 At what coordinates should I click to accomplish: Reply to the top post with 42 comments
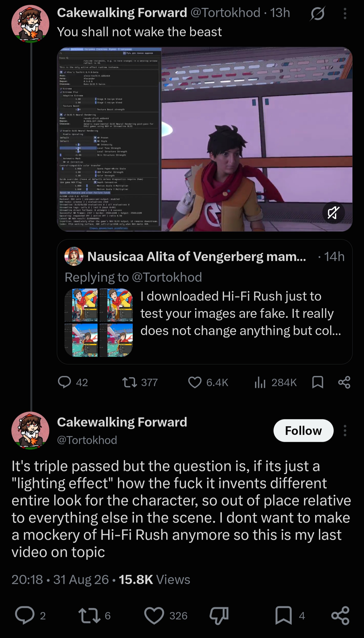pos(73,382)
